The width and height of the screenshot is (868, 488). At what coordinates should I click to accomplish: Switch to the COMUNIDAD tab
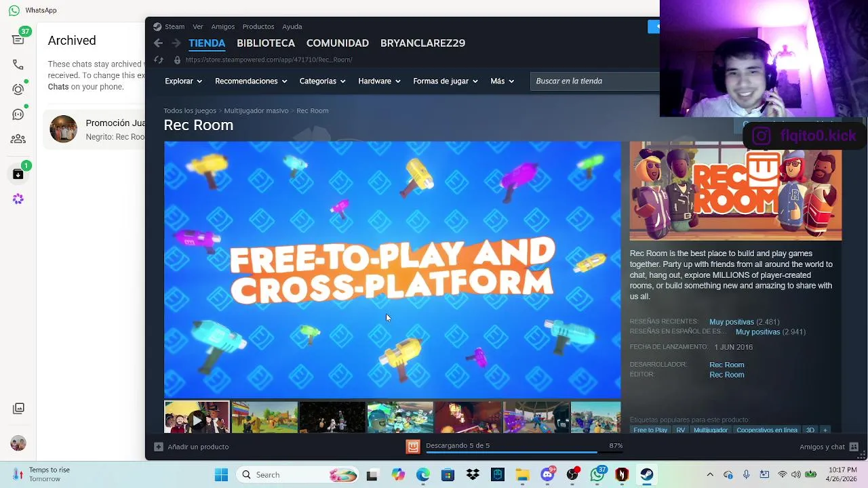[338, 43]
